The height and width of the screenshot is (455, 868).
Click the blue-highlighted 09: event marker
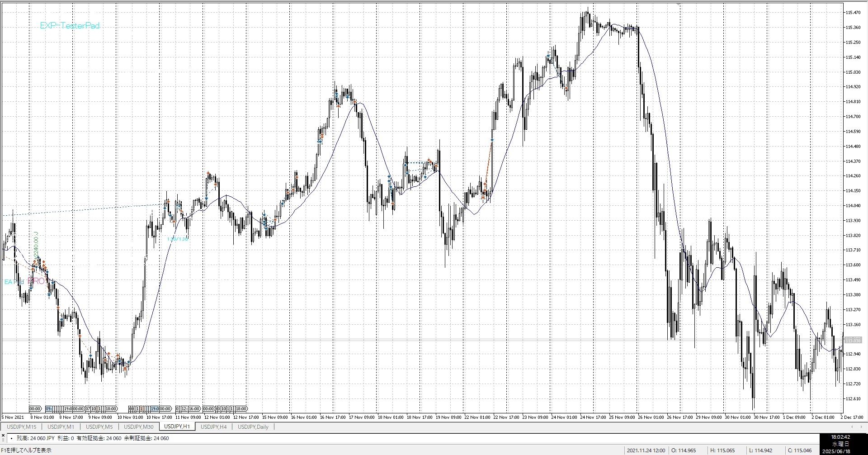[48, 409]
